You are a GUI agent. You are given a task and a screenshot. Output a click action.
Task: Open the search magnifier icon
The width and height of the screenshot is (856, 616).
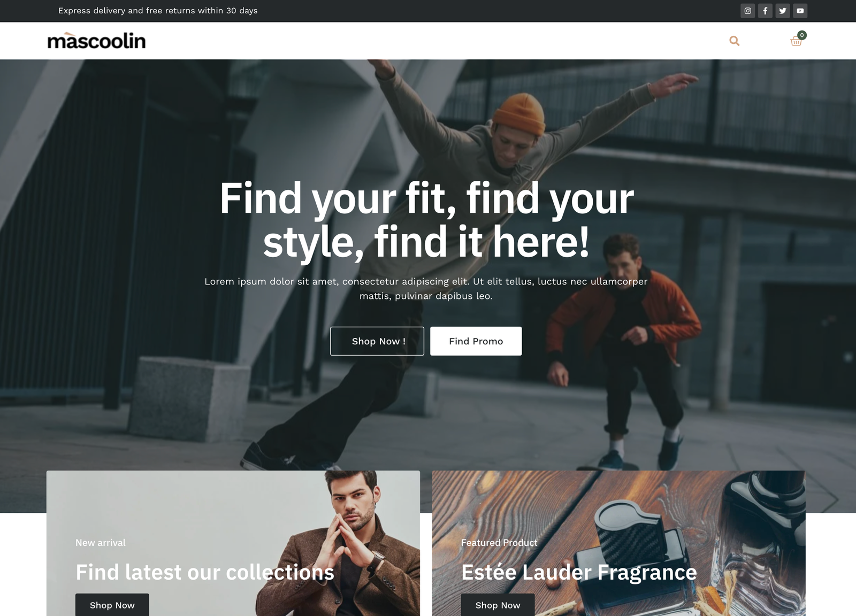pos(735,41)
